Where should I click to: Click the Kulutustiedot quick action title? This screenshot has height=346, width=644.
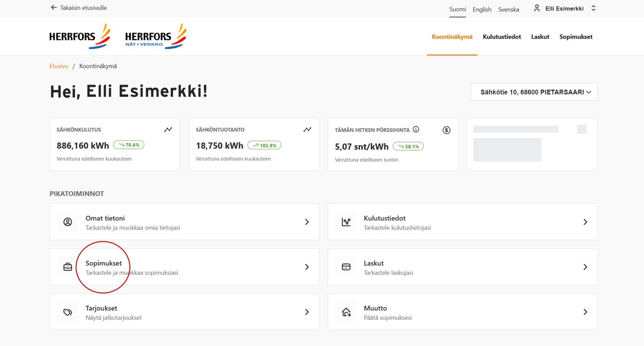(x=385, y=218)
